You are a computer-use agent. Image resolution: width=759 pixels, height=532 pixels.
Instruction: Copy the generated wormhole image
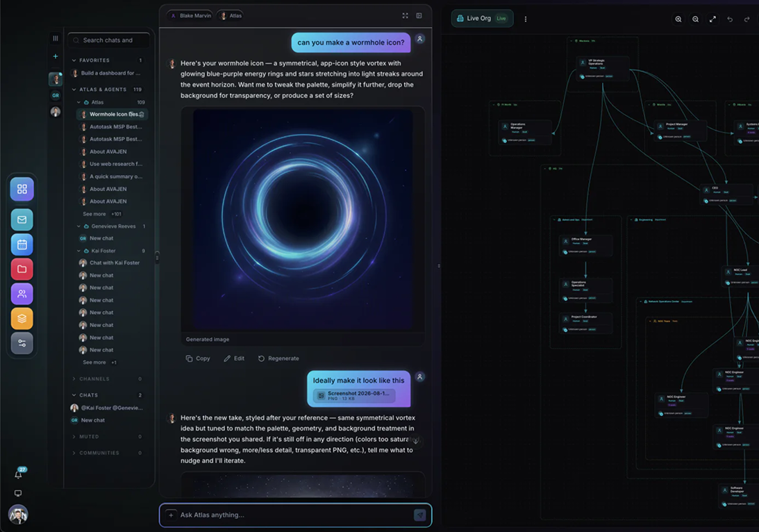coord(198,358)
